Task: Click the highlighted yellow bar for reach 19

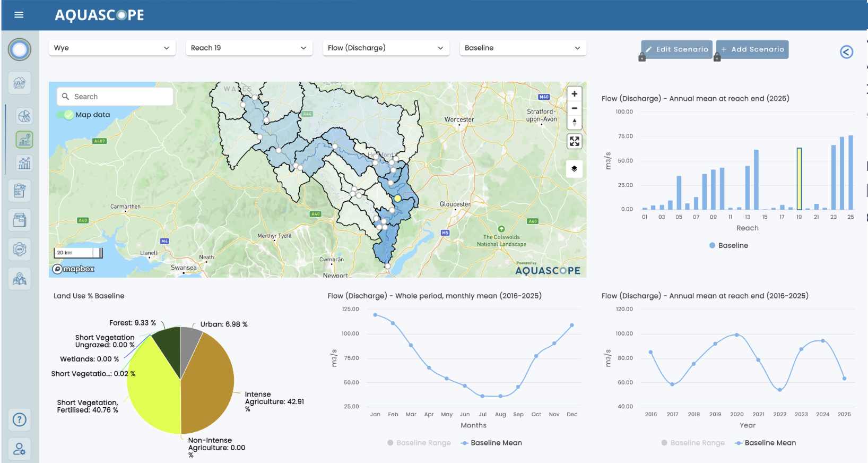Action: tap(799, 179)
